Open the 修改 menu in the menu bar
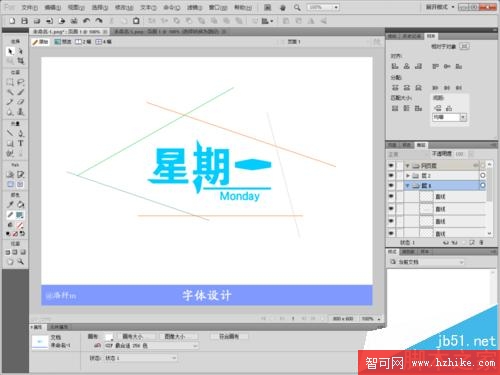Image resolution: width=500 pixels, height=375 pixels. click(x=124, y=7)
